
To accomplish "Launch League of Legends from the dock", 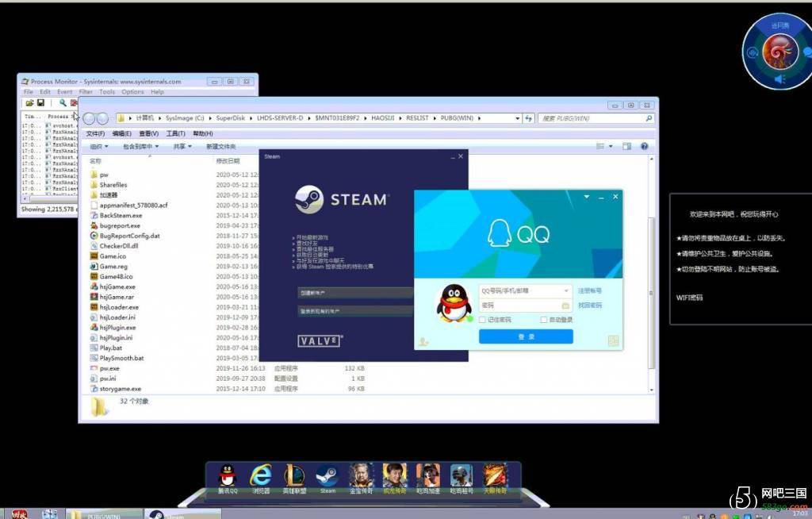I will coord(295,476).
